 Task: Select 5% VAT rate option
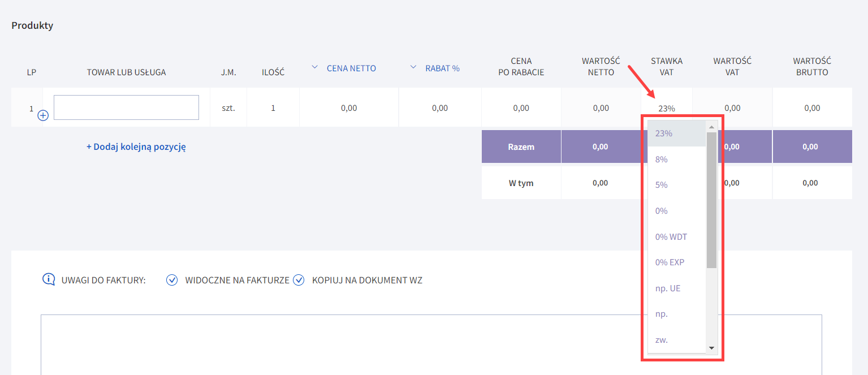pyautogui.click(x=661, y=185)
